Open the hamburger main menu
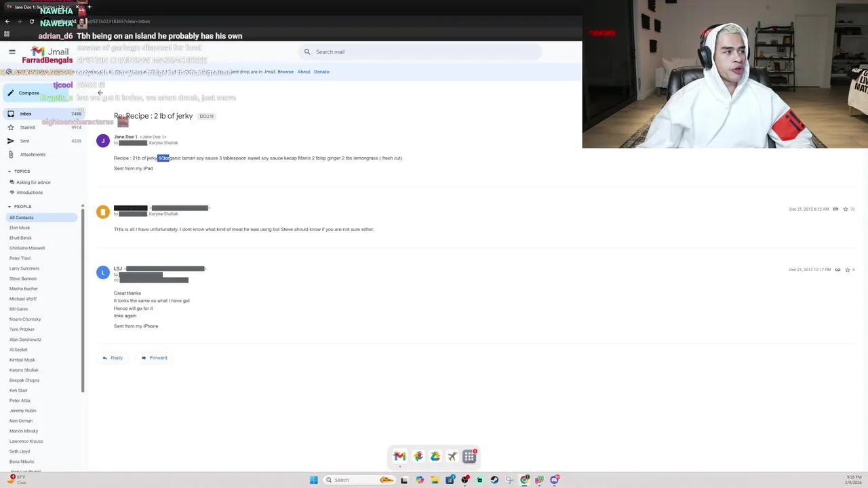This screenshot has height=488, width=868. point(12,52)
